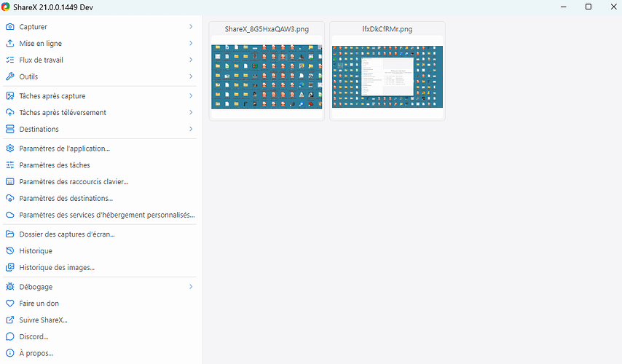The image size is (622, 364).
Task: Click the keyboard icon beside Paramètres des raccourcis clavier
Action: coord(10,182)
